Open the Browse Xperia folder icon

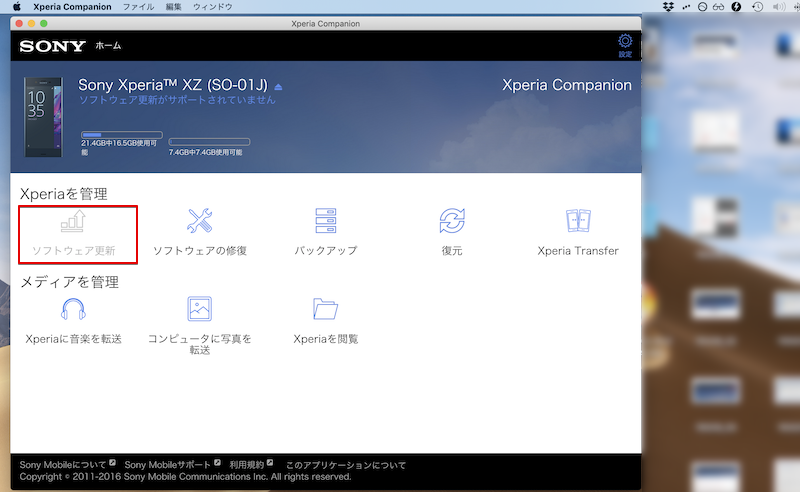(326, 309)
